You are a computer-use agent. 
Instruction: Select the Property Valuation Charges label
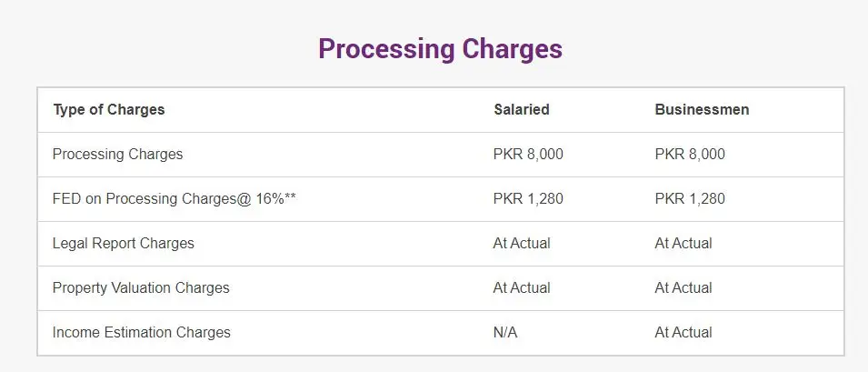coord(141,287)
